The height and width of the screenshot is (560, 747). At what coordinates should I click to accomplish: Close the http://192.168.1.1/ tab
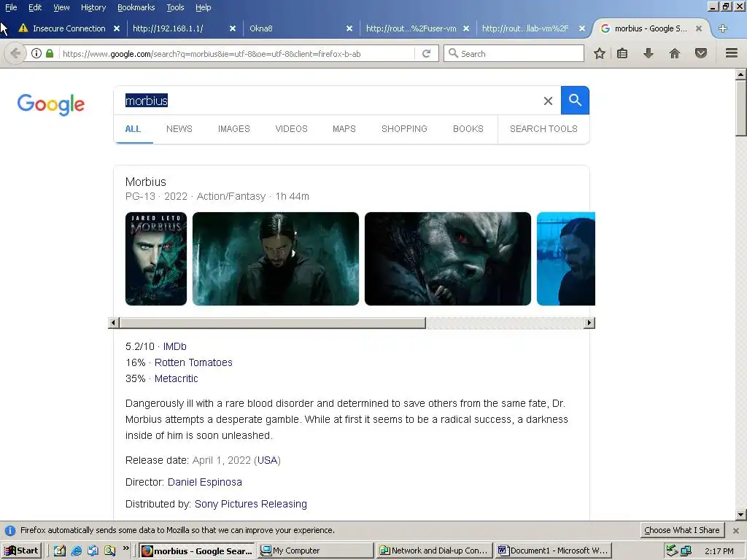click(233, 28)
